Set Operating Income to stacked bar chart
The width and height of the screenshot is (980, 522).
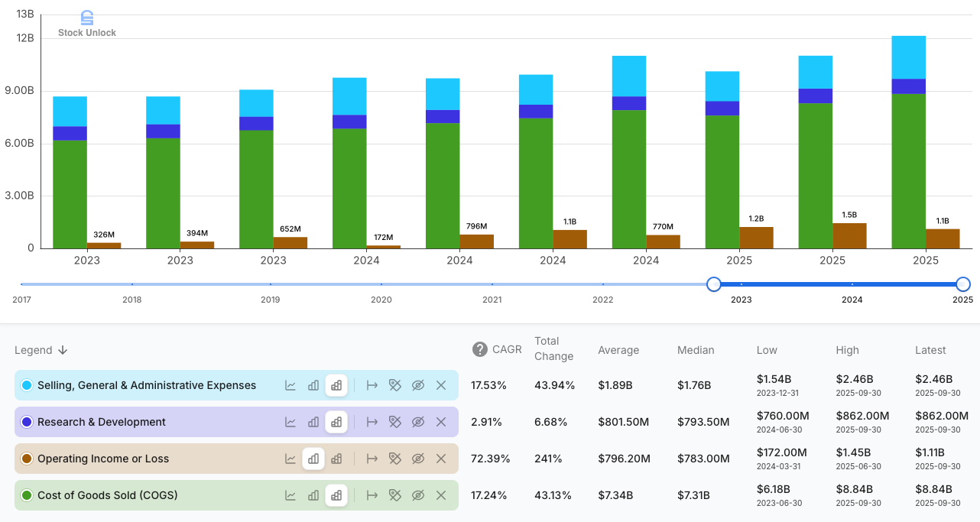pyautogui.click(x=336, y=459)
